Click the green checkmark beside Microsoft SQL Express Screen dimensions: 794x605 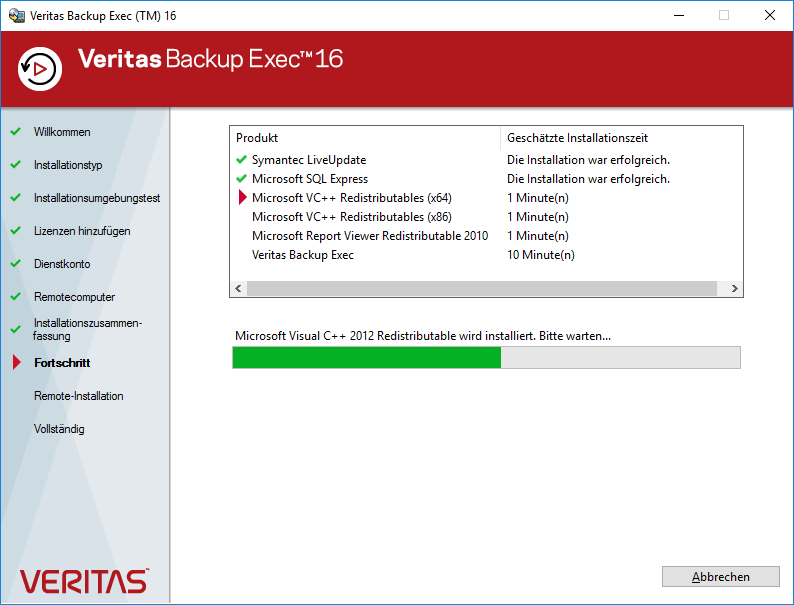(x=241, y=179)
